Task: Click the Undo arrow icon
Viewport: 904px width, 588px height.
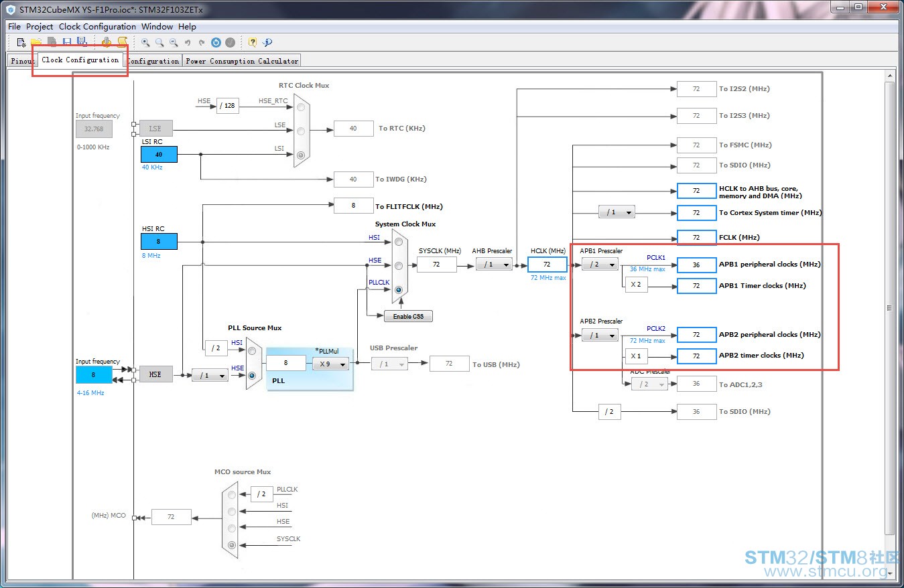Action: click(x=188, y=43)
